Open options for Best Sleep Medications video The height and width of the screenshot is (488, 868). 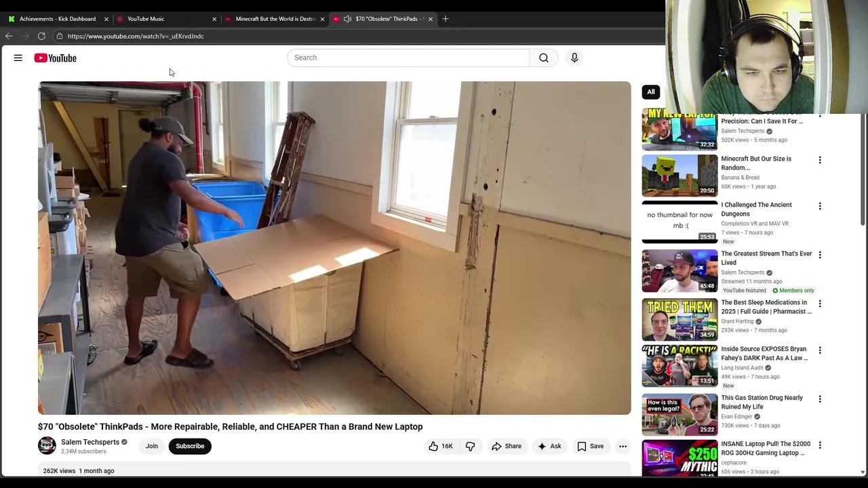pyautogui.click(x=820, y=304)
